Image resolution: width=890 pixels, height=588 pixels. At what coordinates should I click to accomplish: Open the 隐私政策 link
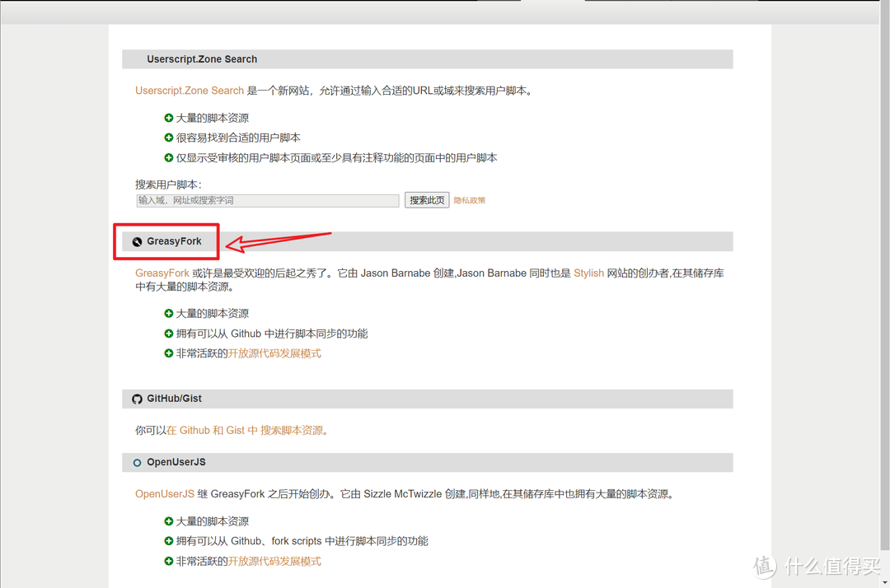pos(470,200)
